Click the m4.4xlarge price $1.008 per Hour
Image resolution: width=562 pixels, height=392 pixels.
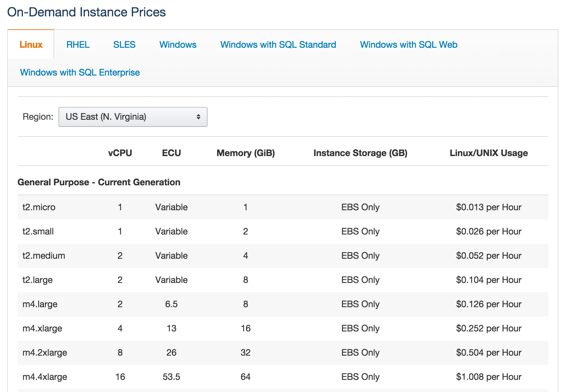488,377
